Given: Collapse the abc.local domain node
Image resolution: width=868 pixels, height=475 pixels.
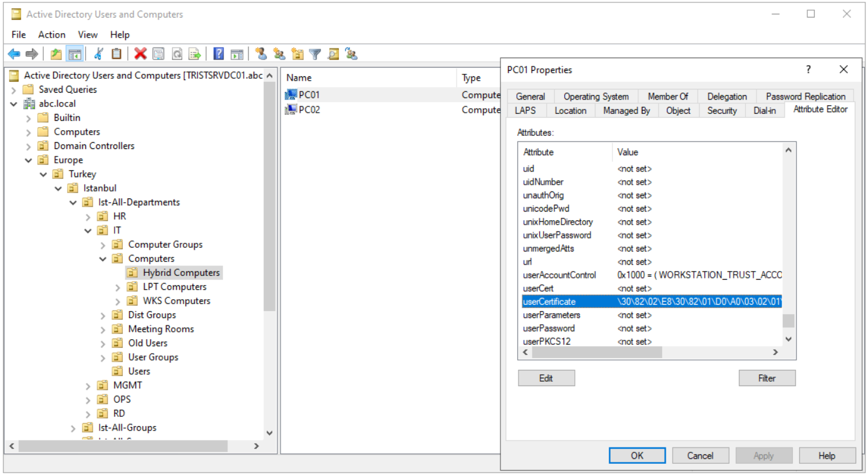Looking at the screenshot, I should [14, 104].
